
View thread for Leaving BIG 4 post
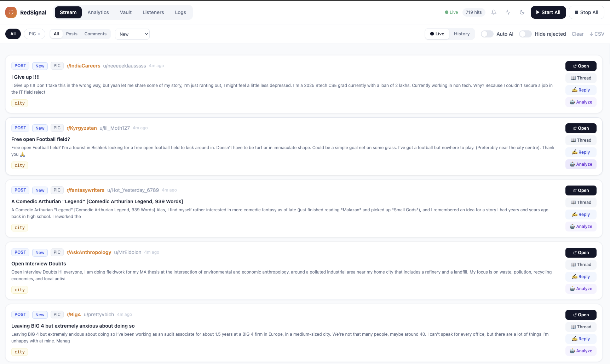(x=581, y=327)
